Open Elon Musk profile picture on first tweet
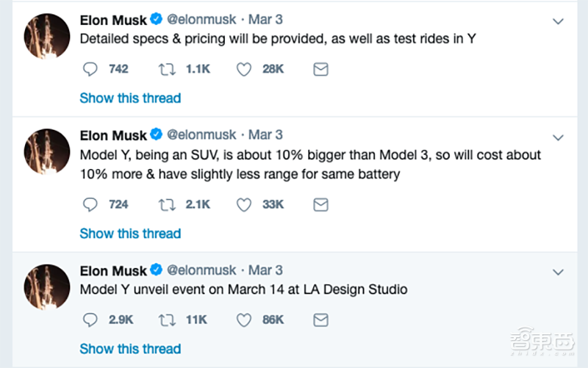 (47, 37)
